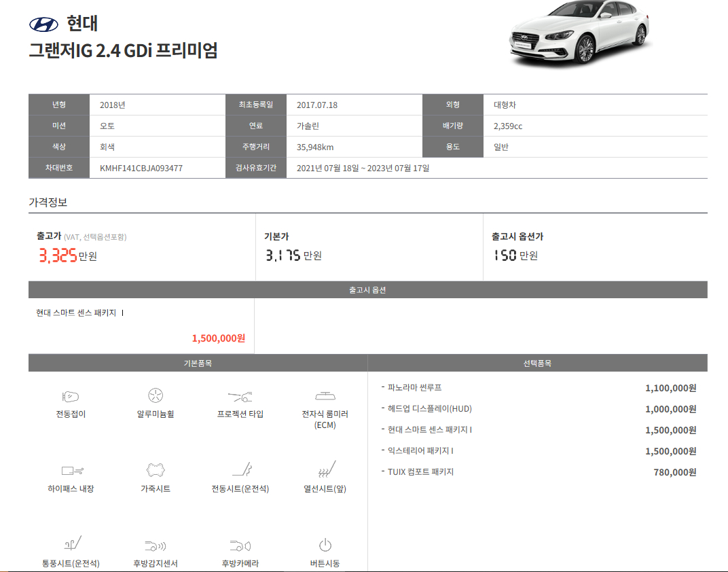728x572 pixels.
Task: Click the 기본가 price 3,175 만원
Action: pos(293,255)
